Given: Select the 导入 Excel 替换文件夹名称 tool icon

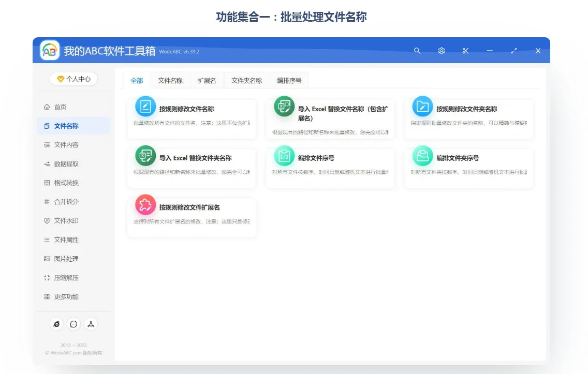Looking at the screenshot, I should coord(145,156).
